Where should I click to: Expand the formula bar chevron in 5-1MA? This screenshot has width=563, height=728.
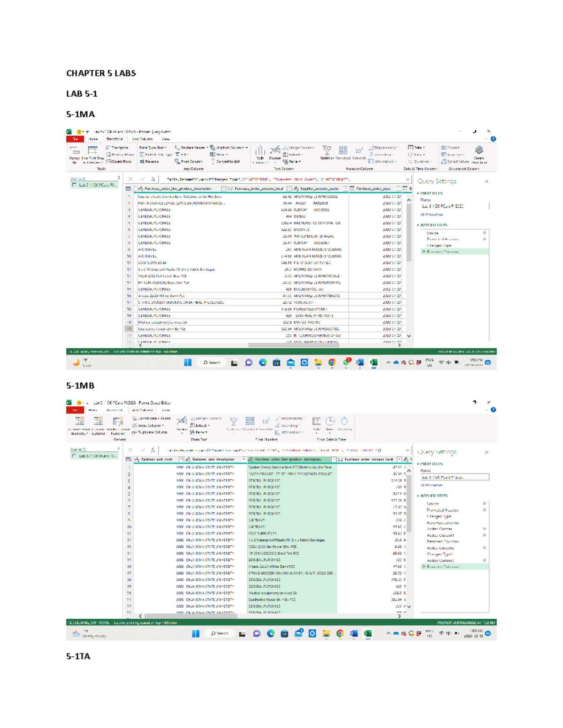point(407,179)
